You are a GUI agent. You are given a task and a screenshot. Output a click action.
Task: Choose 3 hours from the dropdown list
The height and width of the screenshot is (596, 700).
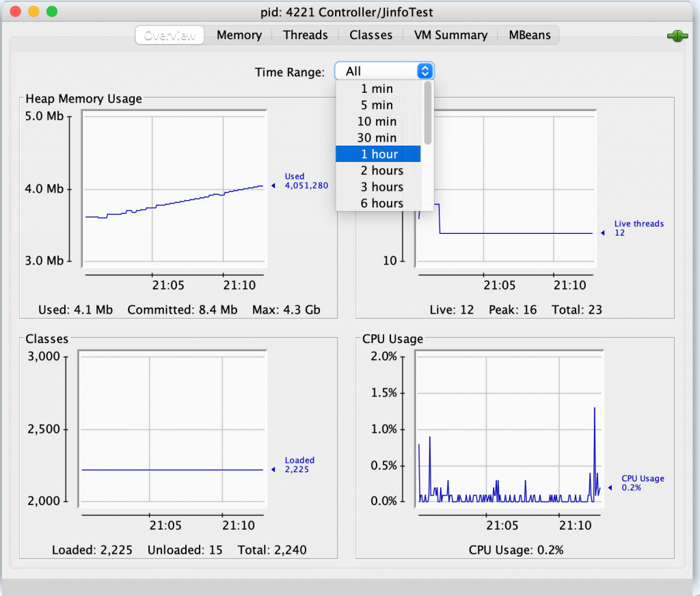377,187
